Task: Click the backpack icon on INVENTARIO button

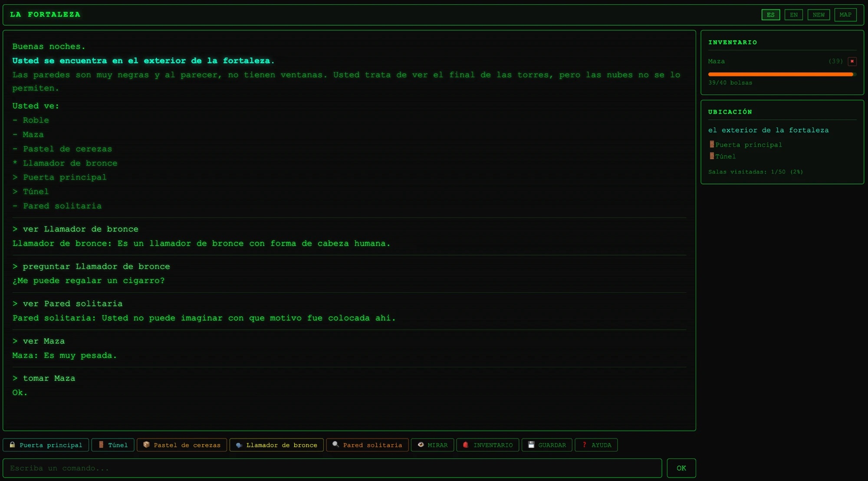Action: pos(466,445)
